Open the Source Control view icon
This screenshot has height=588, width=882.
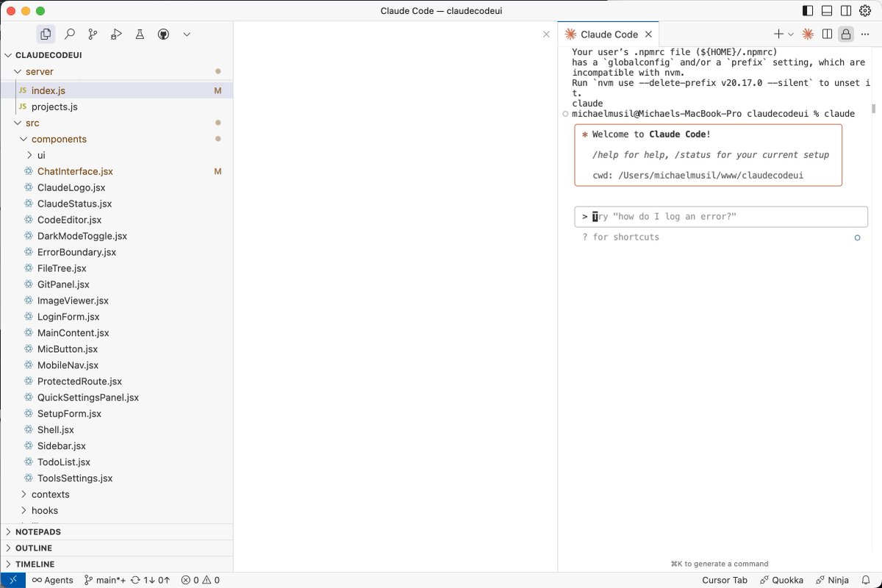click(93, 34)
